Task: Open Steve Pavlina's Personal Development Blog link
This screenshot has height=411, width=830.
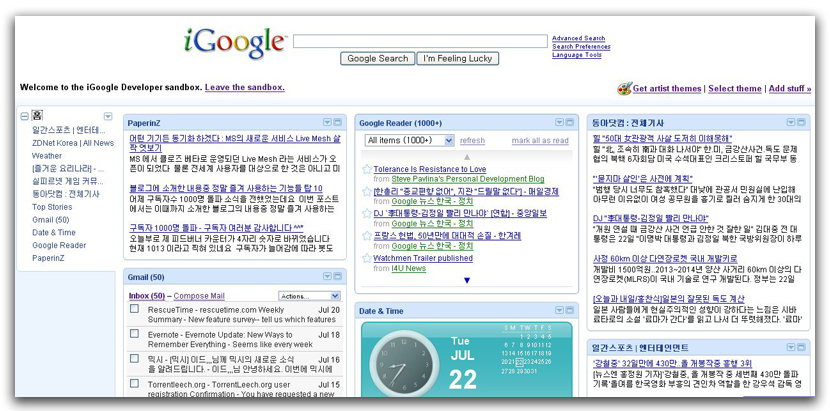Action: point(468,179)
